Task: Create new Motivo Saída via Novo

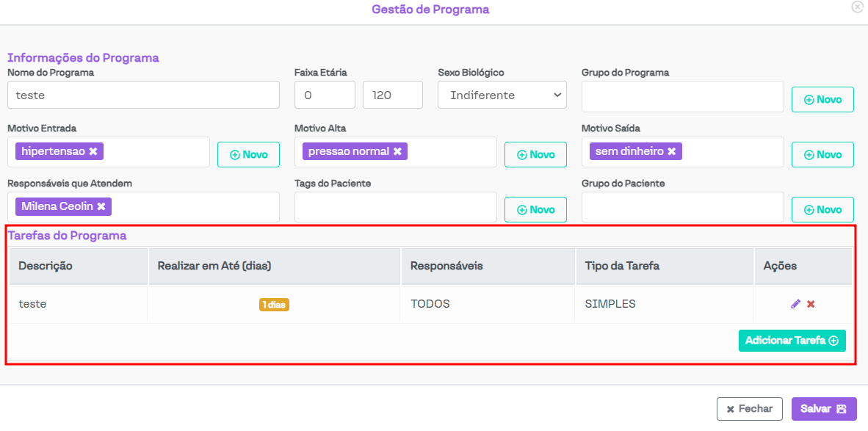Action: point(822,154)
